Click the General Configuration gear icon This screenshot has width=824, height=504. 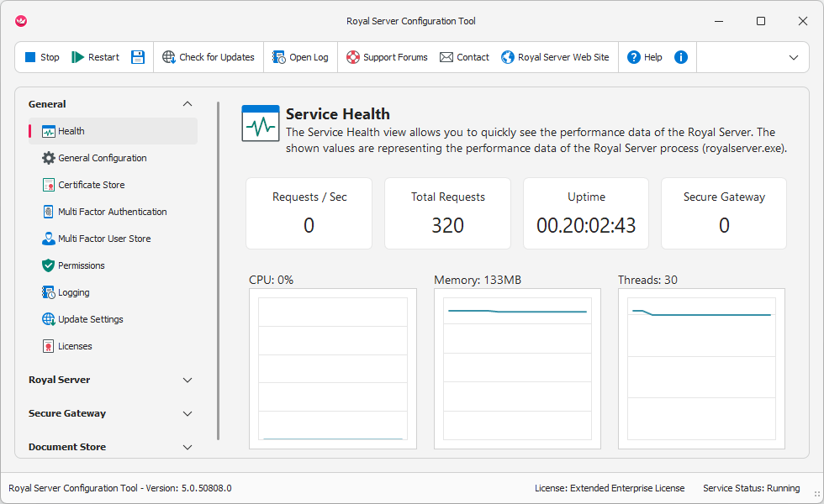[x=49, y=158]
